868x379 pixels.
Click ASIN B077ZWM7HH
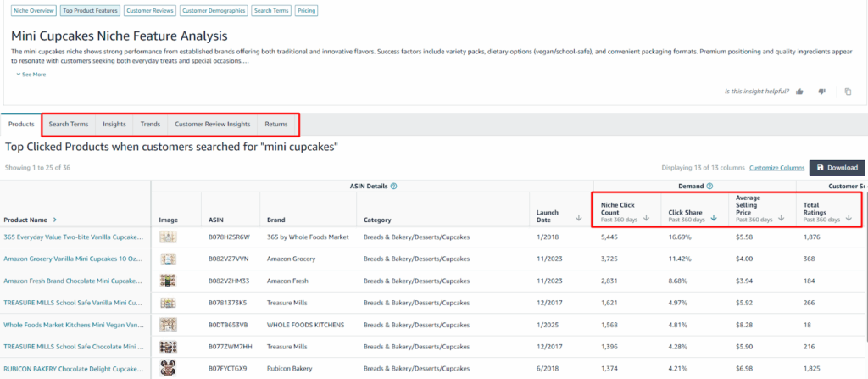click(231, 346)
